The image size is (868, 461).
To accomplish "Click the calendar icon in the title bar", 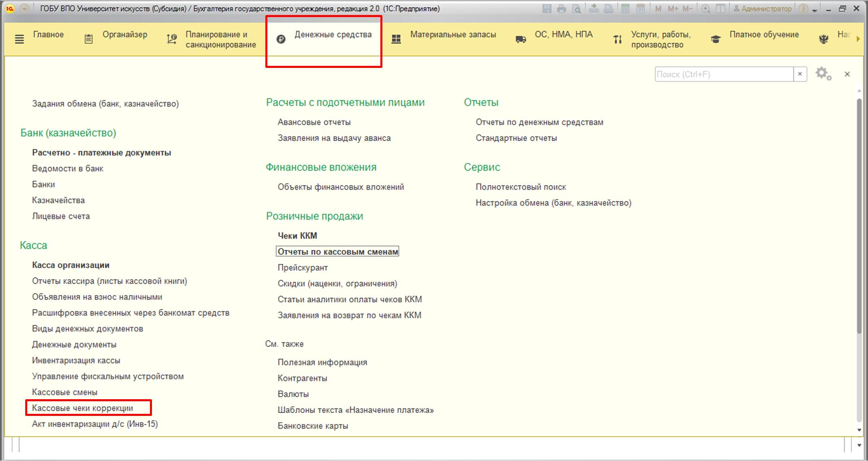I will [641, 9].
